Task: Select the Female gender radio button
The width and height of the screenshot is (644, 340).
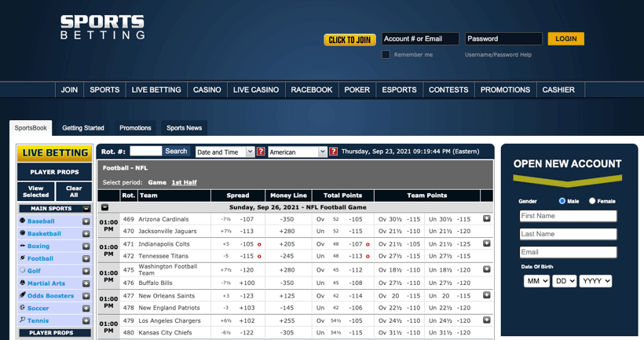Action: [592, 201]
